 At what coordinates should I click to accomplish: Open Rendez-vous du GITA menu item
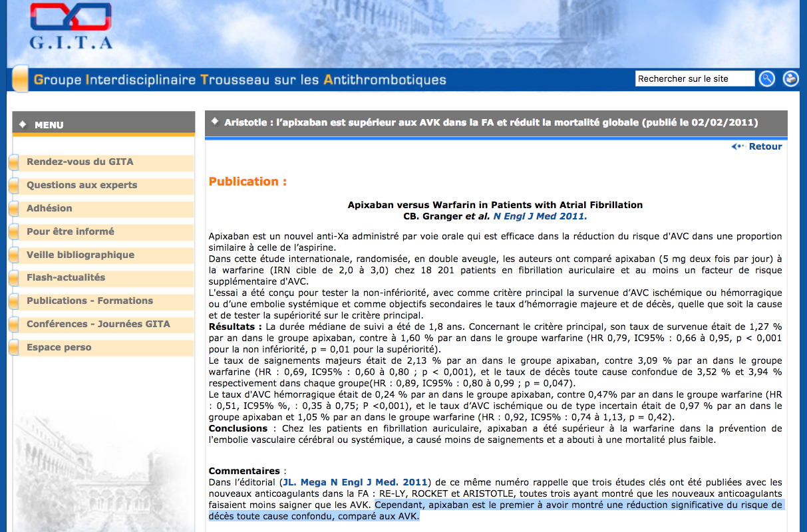[80, 162]
